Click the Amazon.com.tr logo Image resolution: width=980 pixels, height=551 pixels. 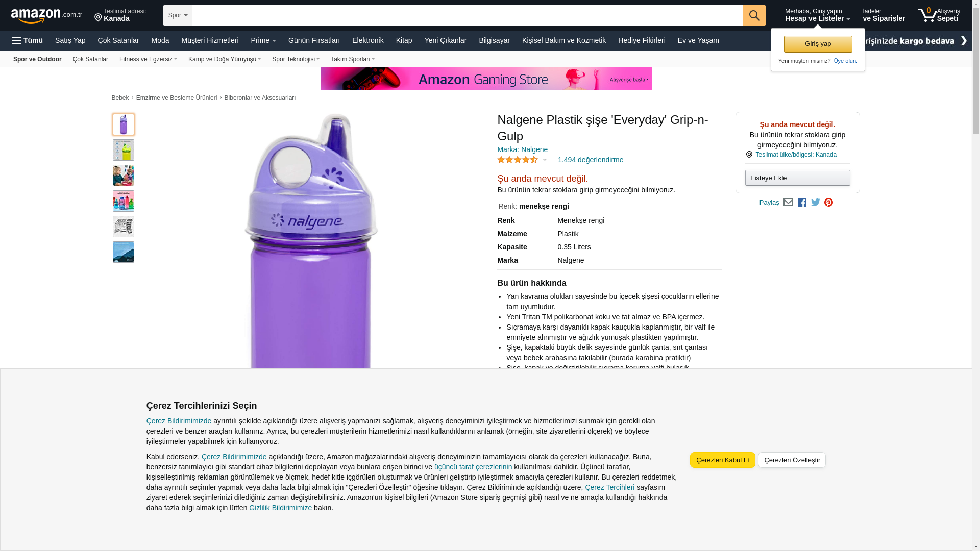46,16
